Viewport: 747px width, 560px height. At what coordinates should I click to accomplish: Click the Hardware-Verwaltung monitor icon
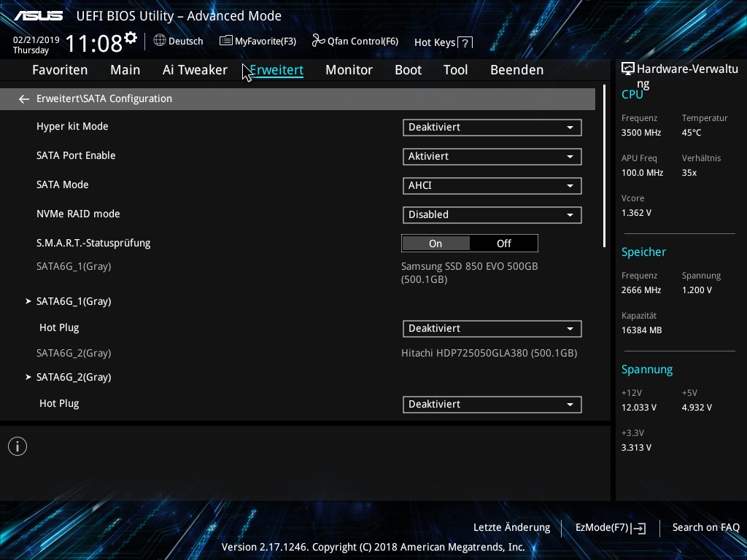pyautogui.click(x=628, y=69)
